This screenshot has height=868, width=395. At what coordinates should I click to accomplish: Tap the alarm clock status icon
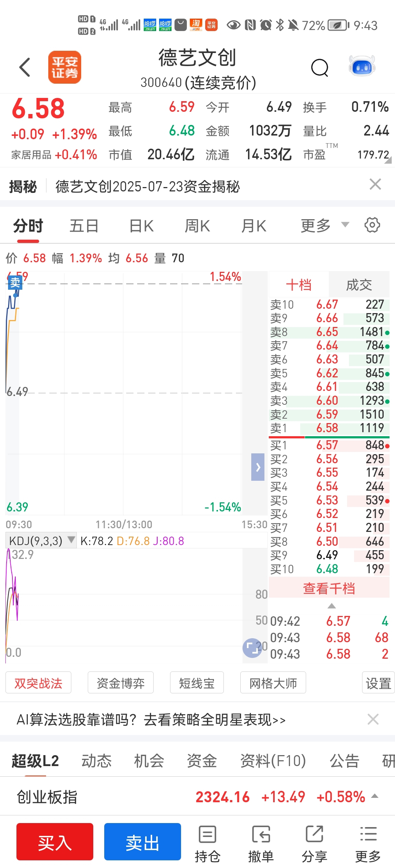pos(266,25)
